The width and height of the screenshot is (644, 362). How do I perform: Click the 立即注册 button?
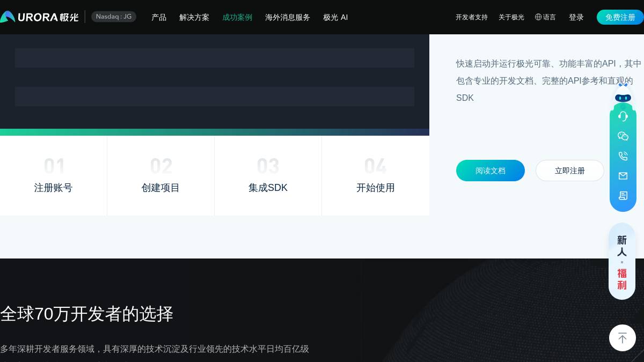pyautogui.click(x=570, y=171)
